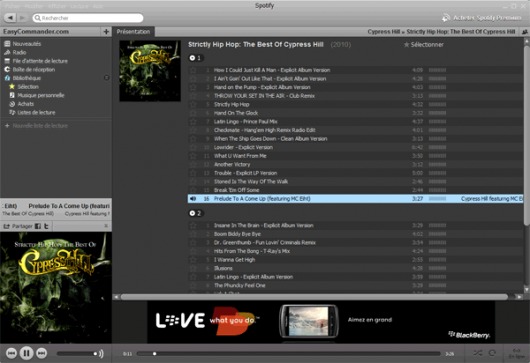Toggle shuffle mode in the playback bar
This screenshot has height=363, width=530.
tap(478, 353)
